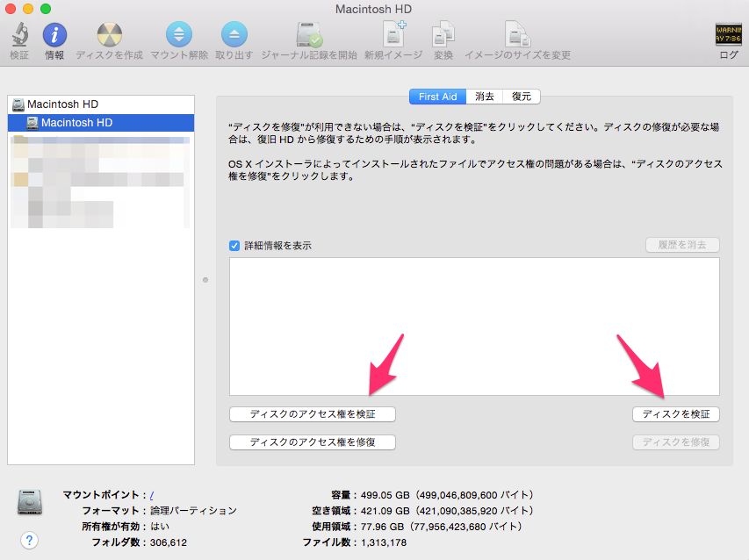749x560 pixels.
Task: Click the help question mark button
Action: click(29, 541)
